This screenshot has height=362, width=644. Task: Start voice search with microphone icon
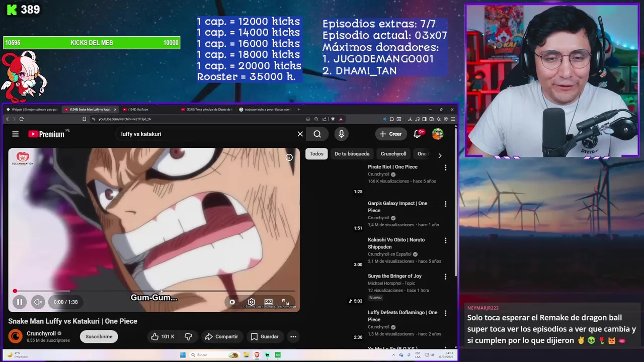point(341,134)
